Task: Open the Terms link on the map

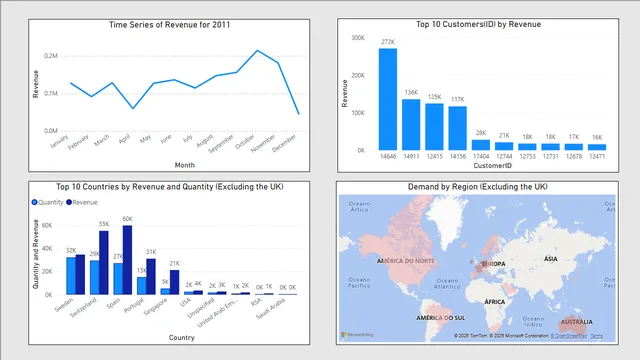Action: (x=596, y=336)
